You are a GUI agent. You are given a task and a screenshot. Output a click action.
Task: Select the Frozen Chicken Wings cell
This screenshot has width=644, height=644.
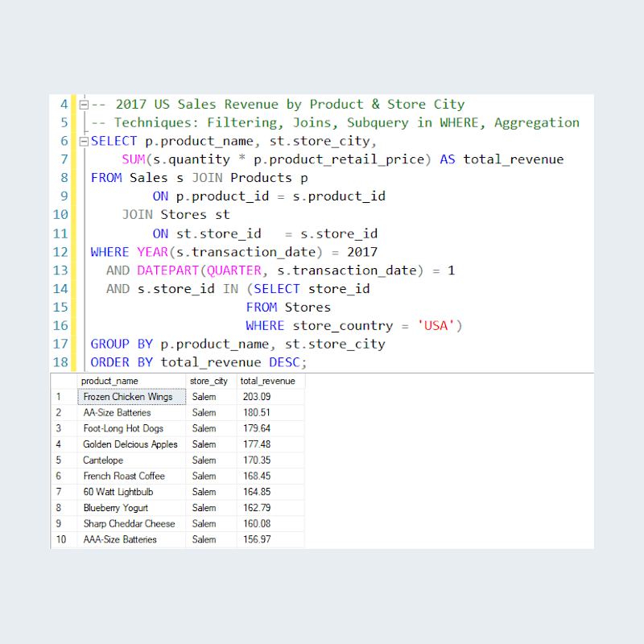click(131, 397)
